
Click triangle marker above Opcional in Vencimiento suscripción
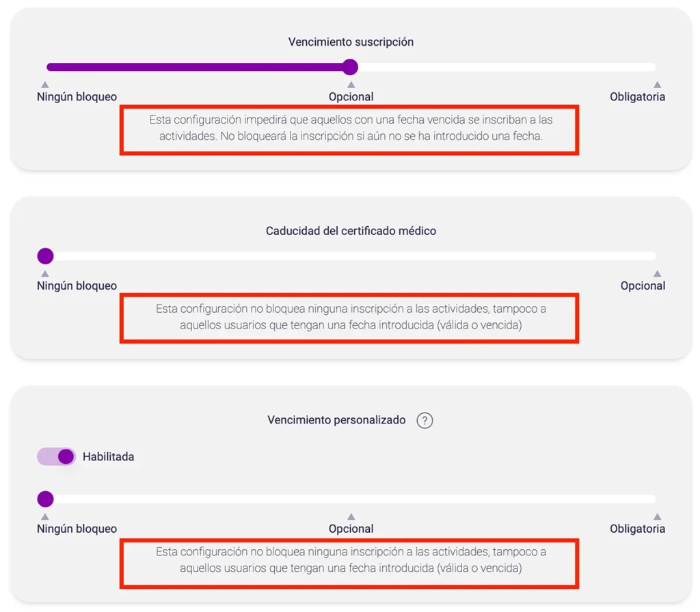[x=351, y=85]
